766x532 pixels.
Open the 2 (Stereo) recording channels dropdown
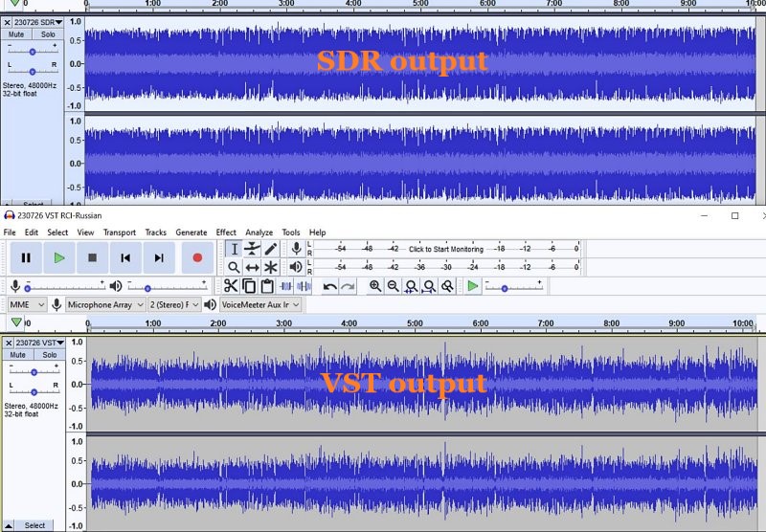tap(174, 304)
